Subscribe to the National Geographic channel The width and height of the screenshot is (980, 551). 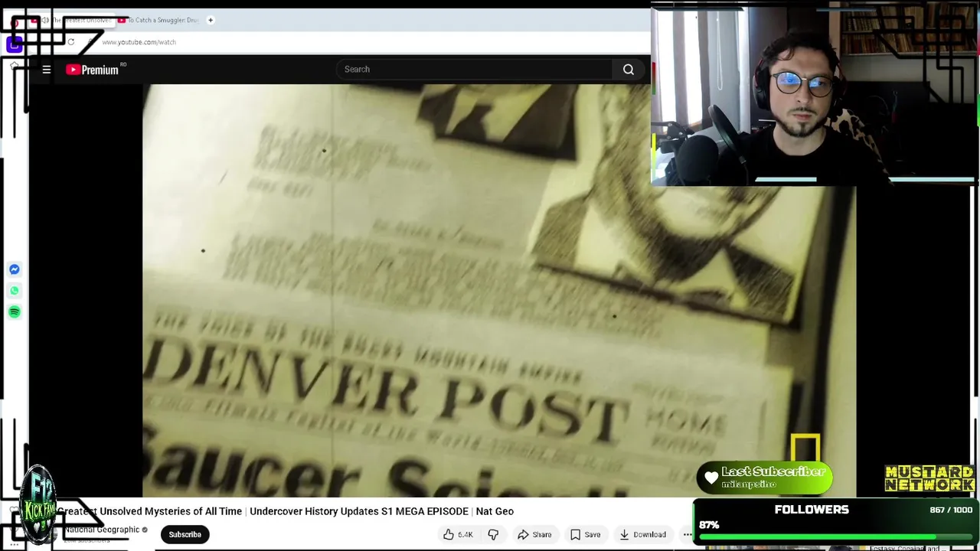[185, 534]
